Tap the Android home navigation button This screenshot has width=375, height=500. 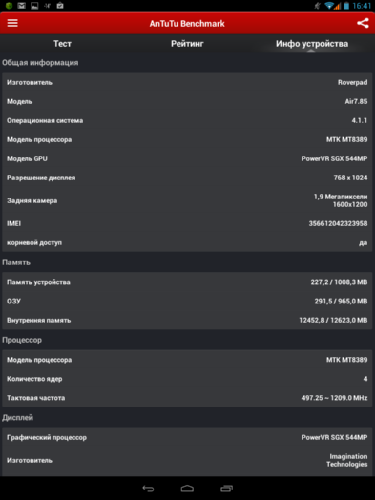tap(187, 489)
